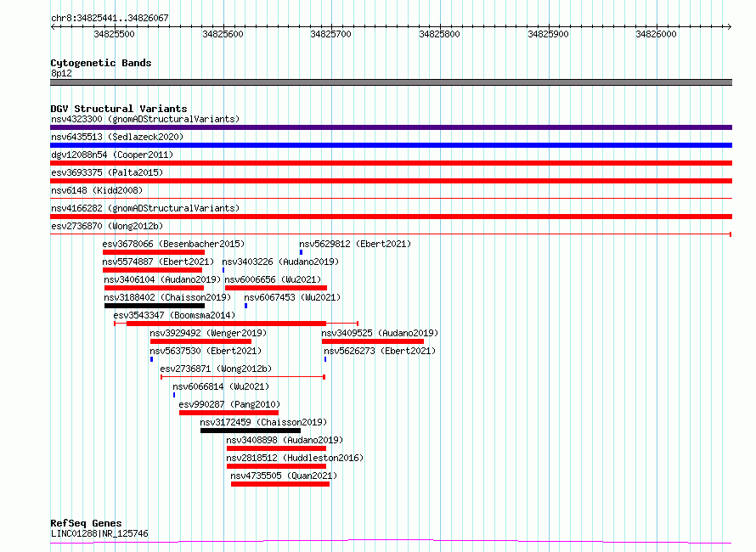756x552 pixels.
Task: Click the thin red line under esv2736871
Action: (x=243, y=377)
